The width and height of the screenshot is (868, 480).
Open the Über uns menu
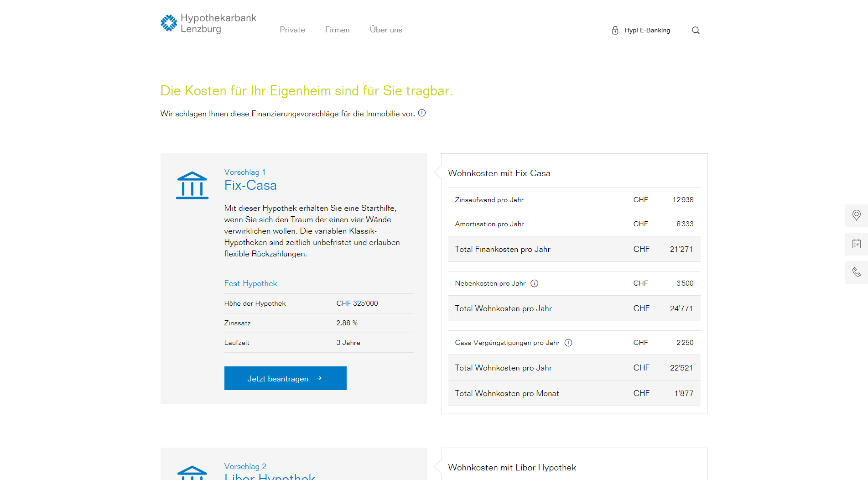[386, 30]
